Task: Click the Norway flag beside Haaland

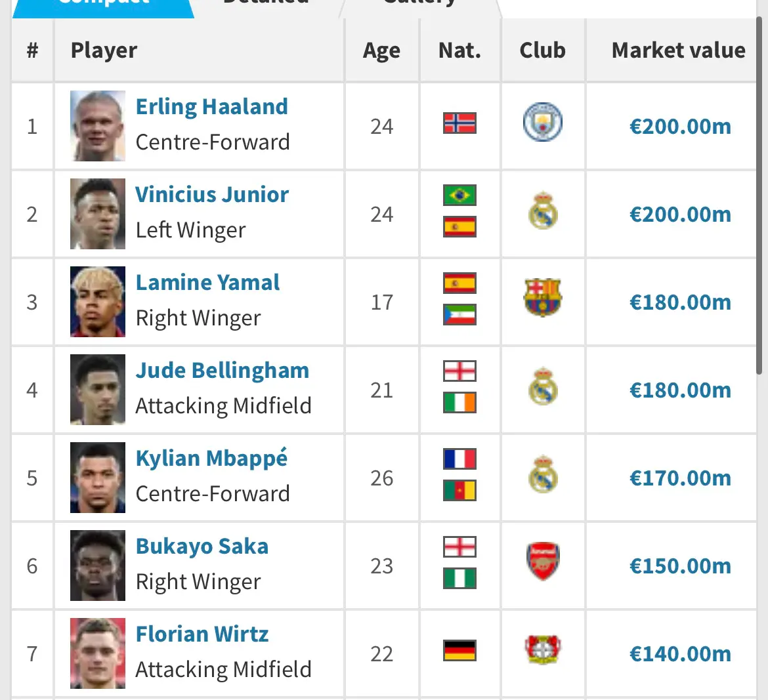Action: [x=459, y=123]
